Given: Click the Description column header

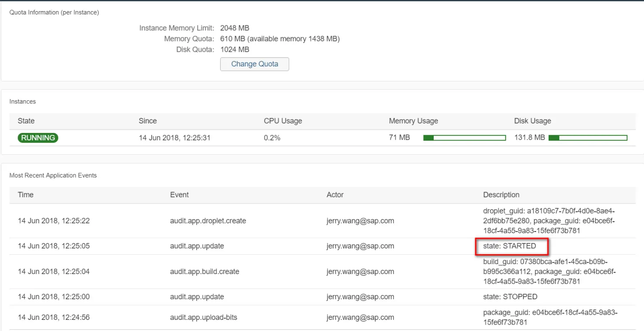Looking at the screenshot, I should (501, 195).
